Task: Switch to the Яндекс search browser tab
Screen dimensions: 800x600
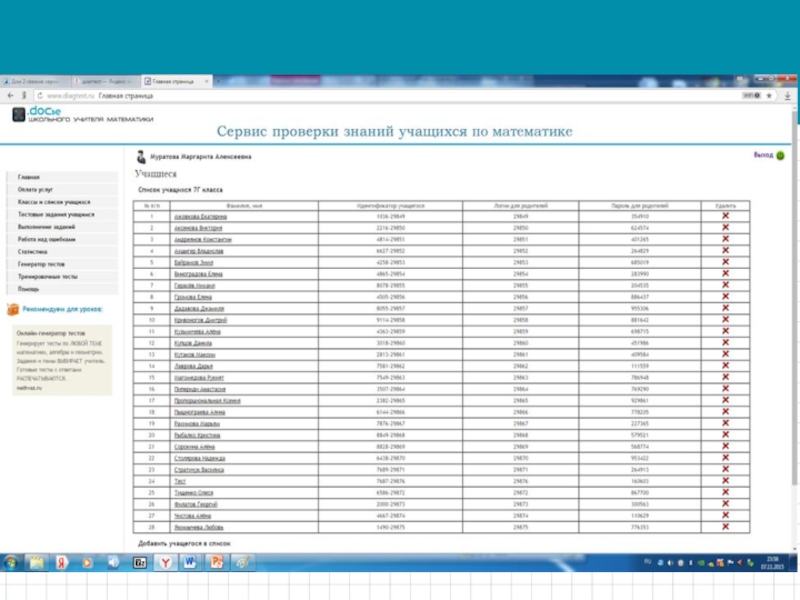Action: click(105, 81)
